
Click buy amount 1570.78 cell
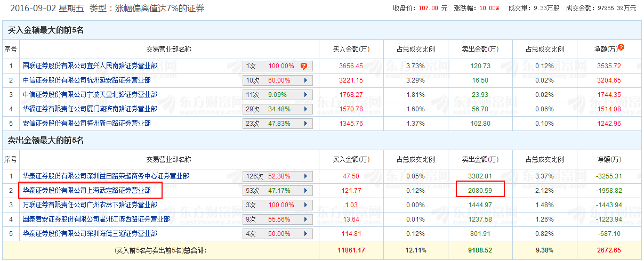pos(351,109)
